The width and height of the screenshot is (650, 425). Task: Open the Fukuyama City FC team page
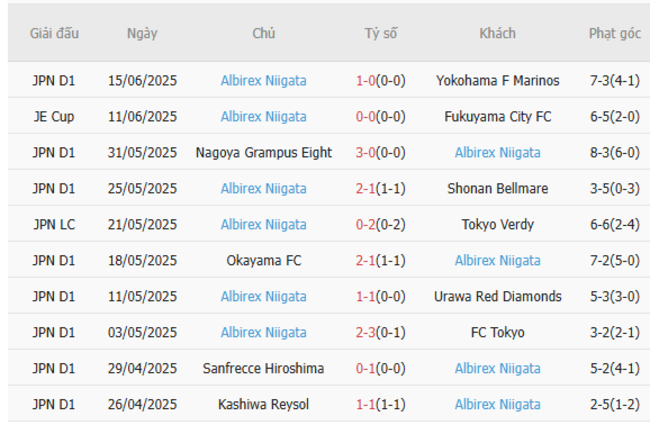497,117
